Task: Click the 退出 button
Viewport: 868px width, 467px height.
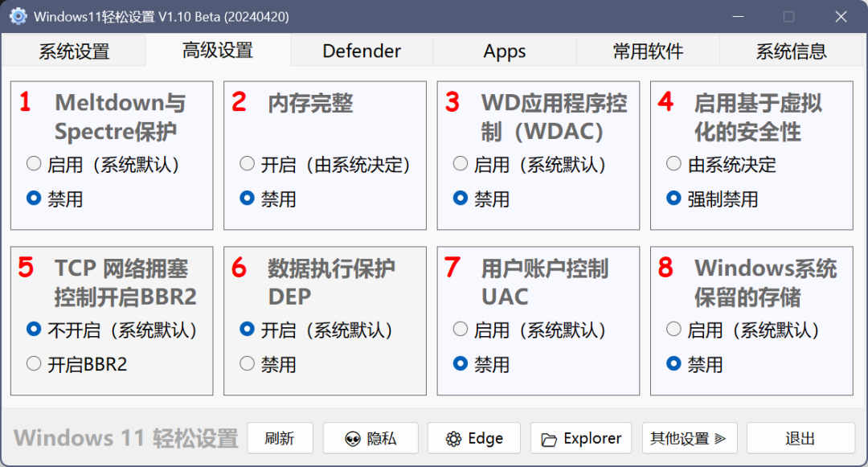Action: pyautogui.click(x=800, y=439)
